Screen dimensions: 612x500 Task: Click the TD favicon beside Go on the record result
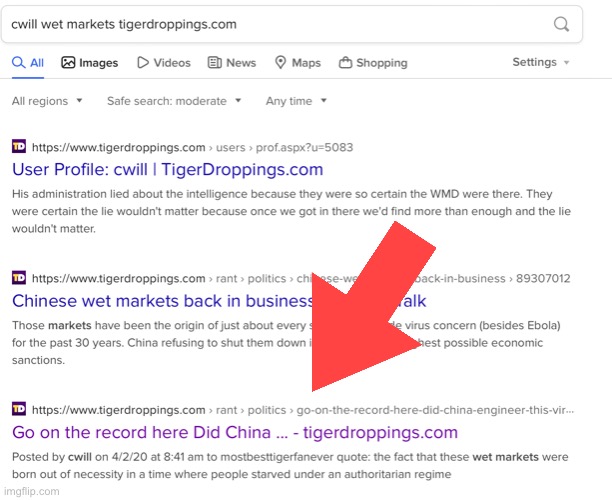pyautogui.click(x=19, y=409)
